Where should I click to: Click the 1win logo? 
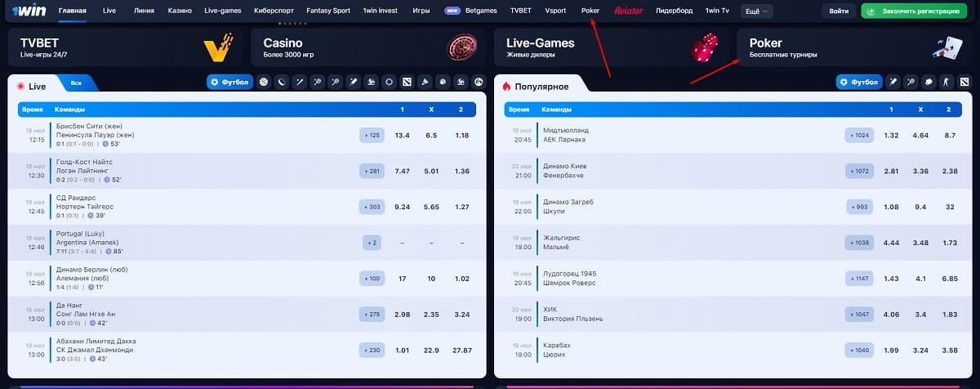click(28, 11)
